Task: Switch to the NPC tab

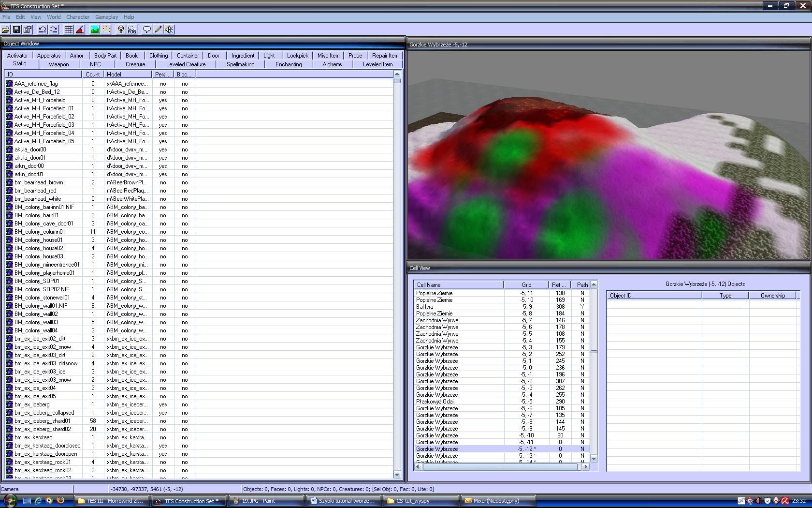Action: tap(95, 64)
